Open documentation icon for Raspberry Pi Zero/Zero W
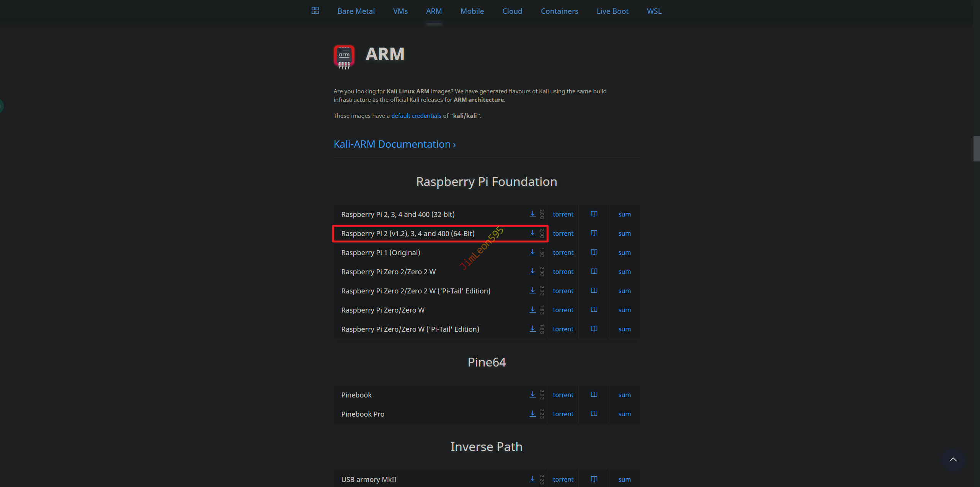This screenshot has height=487, width=980. click(594, 309)
